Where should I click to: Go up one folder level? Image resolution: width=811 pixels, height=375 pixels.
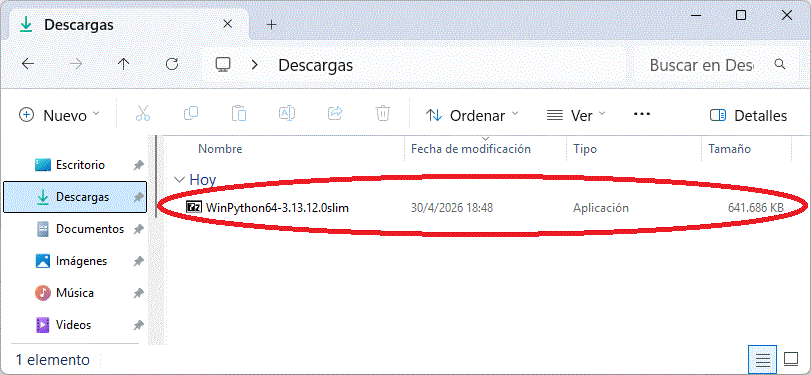[x=123, y=65]
